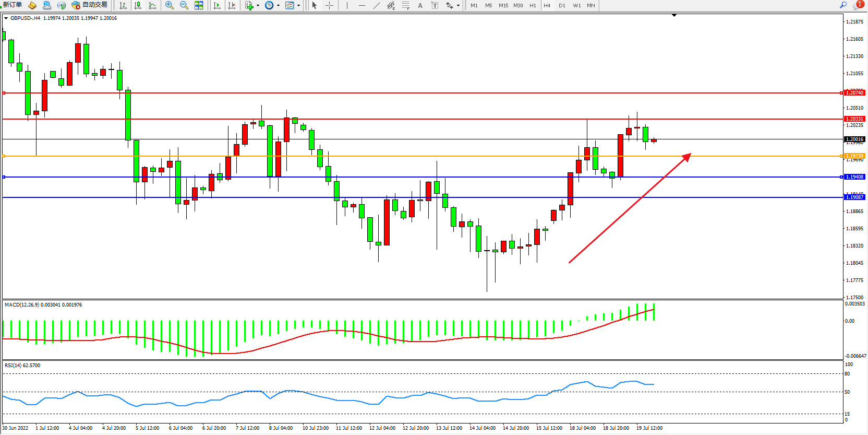This screenshot has height=435, width=868.
Task: Toggle the chart shift button
Action: click(232, 5)
